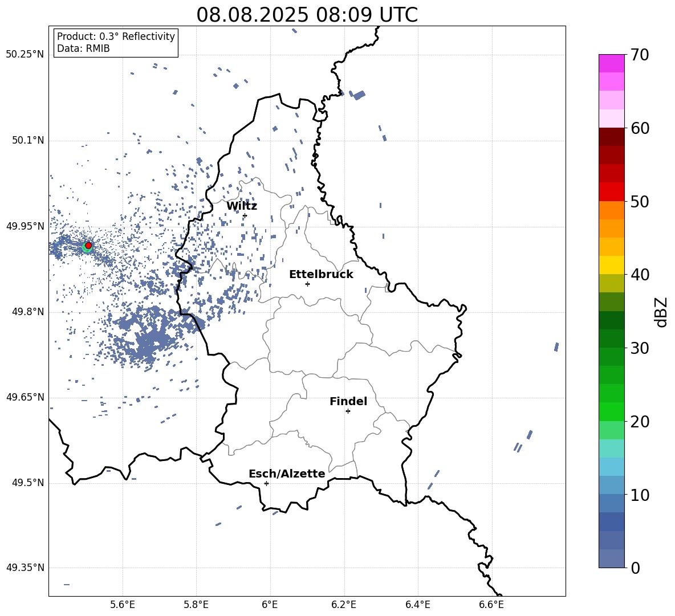Screen dimensions: 675x616
Task: Click the 50.1°N latitude label
Action: pos(28,141)
